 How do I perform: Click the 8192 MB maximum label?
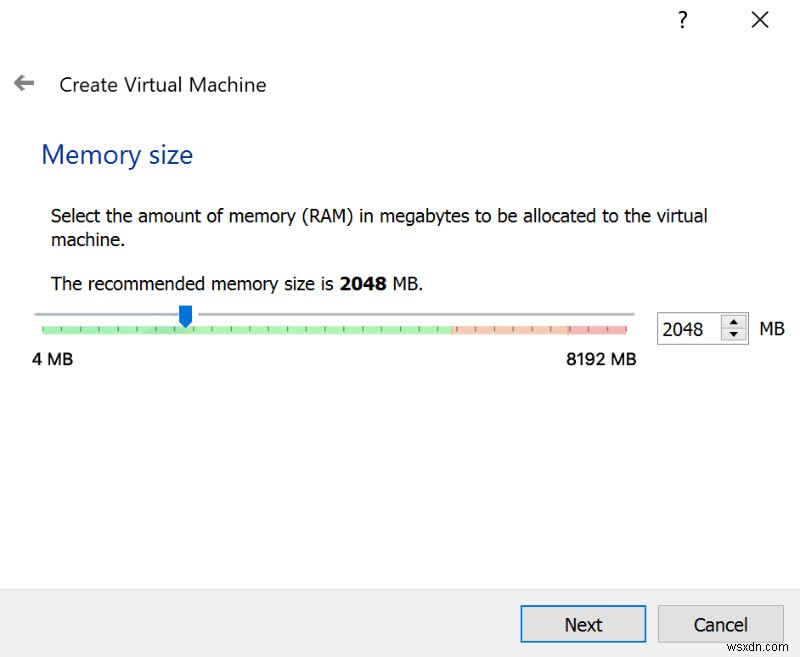coord(601,359)
